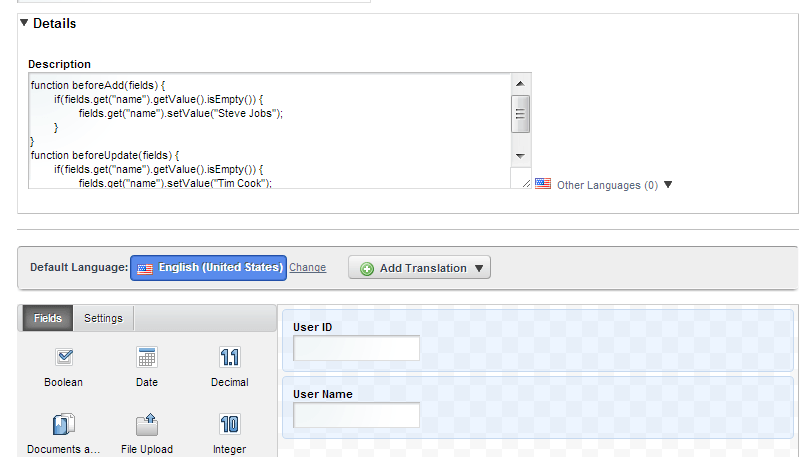Click into the User Name input field
Viewport: 810px width, 457px height.
click(x=356, y=415)
